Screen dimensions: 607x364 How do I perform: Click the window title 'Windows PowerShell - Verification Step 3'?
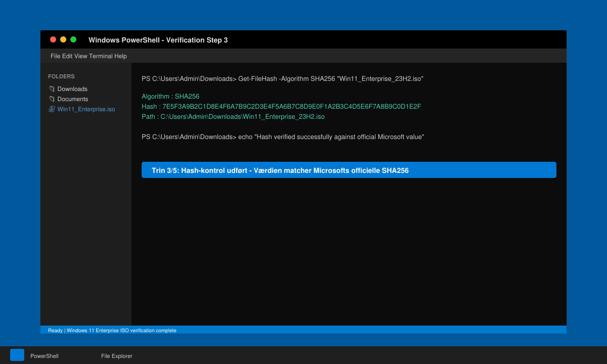[158, 40]
